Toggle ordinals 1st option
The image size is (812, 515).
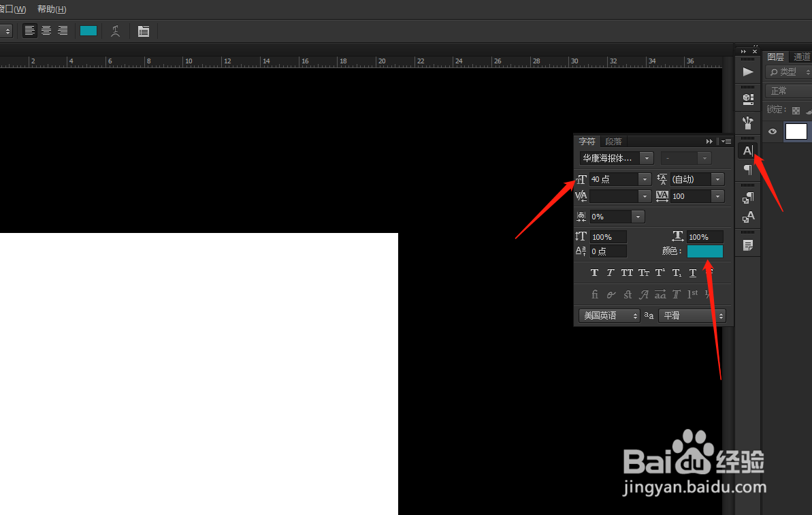tap(693, 294)
